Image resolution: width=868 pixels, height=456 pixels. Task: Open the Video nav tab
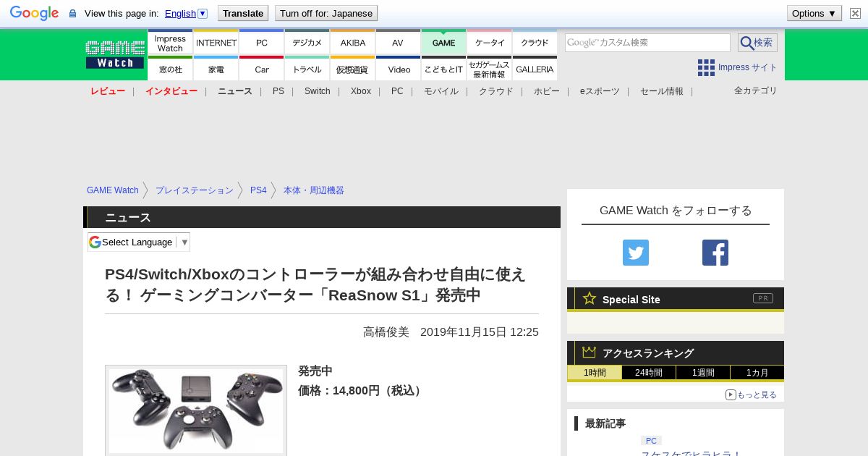398,69
